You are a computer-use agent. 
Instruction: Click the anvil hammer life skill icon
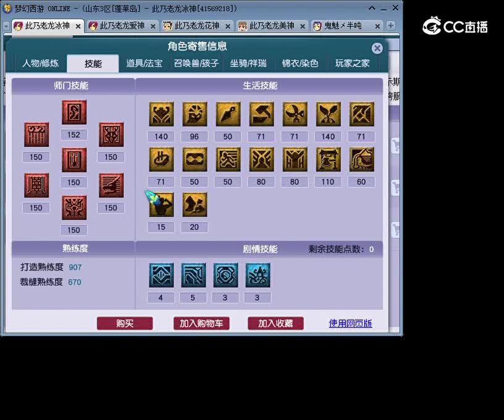(261, 114)
